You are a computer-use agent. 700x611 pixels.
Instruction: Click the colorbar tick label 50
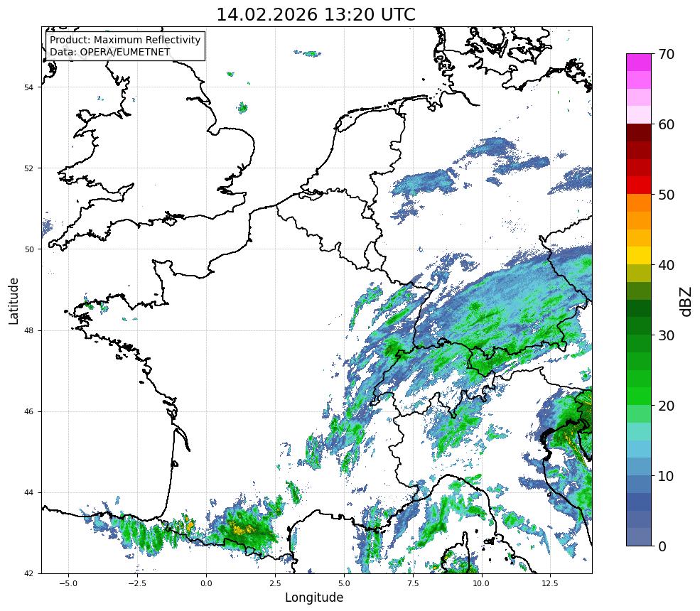coord(666,195)
